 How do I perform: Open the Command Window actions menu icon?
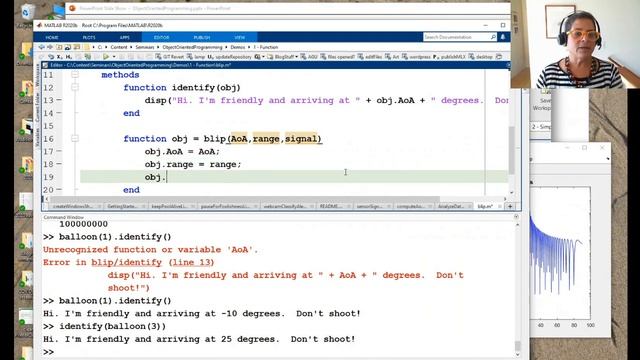[516, 217]
